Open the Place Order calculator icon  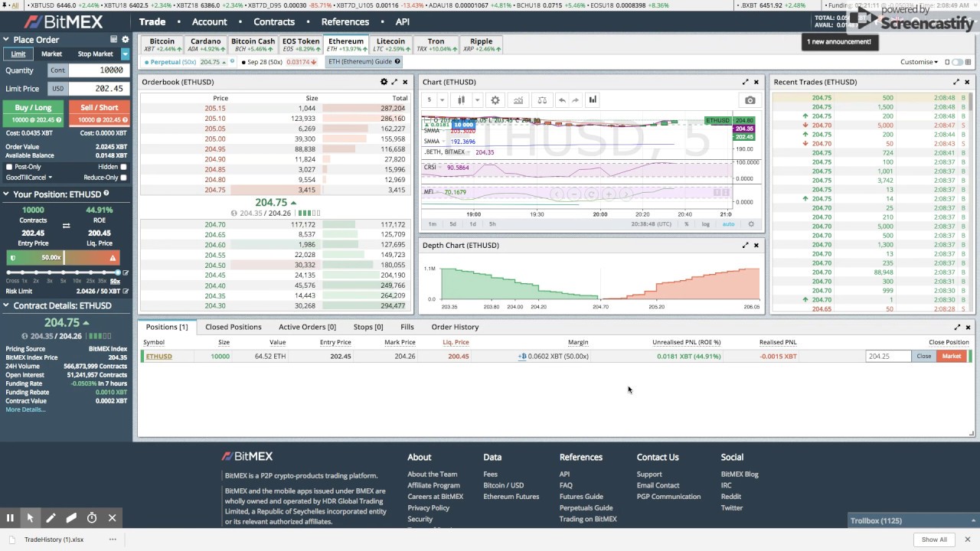[113, 39]
